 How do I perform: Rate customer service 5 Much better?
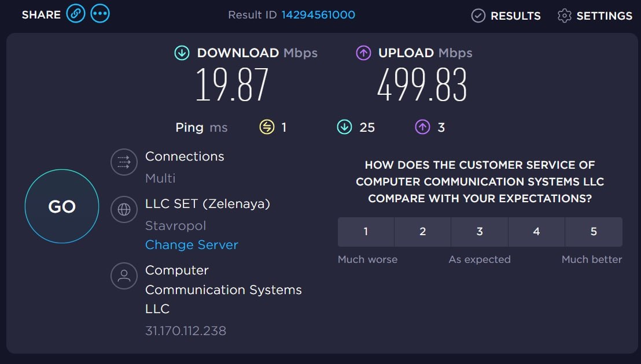click(x=594, y=232)
